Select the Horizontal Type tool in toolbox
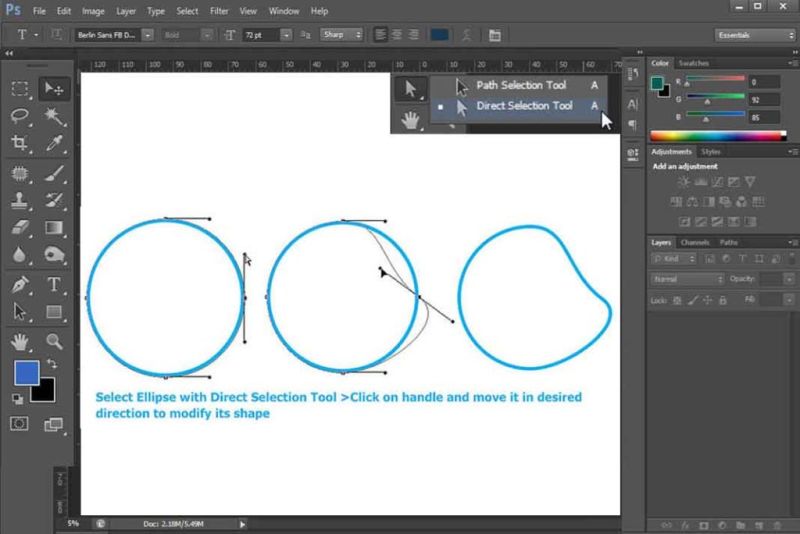800x534 pixels. (54, 285)
